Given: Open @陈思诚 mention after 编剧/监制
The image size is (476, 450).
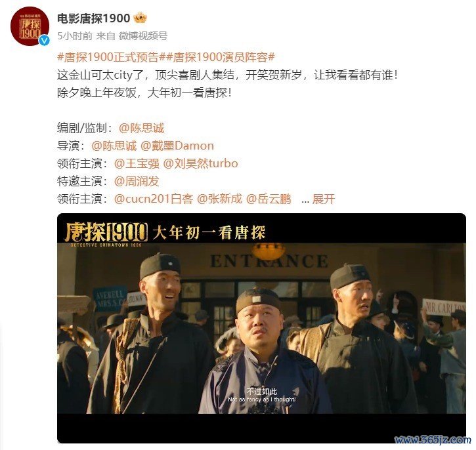Looking at the screenshot, I should tap(141, 128).
